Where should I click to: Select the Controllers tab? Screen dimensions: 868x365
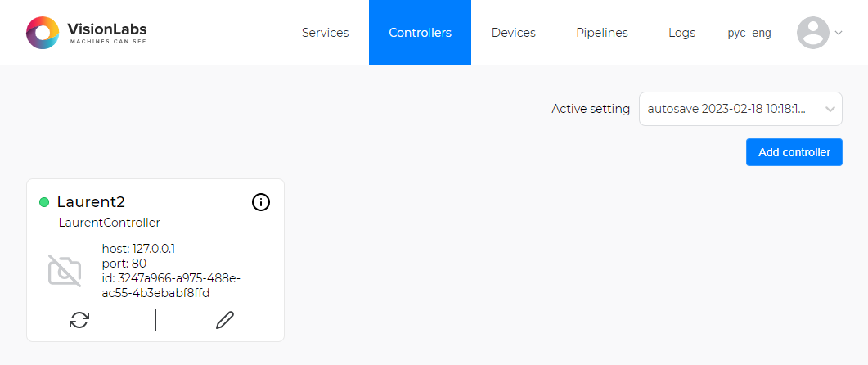(421, 33)
